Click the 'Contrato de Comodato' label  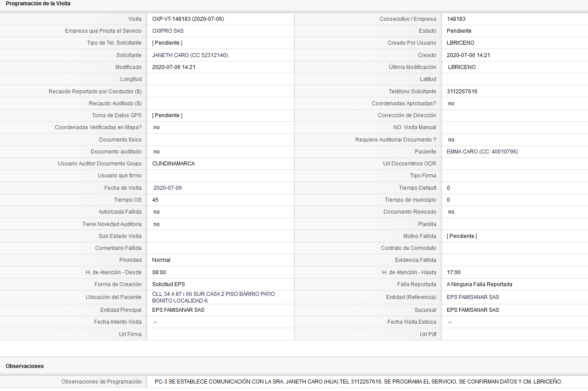(409, 248)
